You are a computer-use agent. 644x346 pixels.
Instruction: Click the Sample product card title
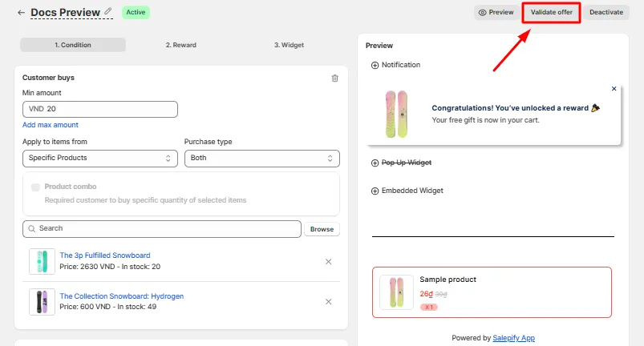(448, 280)
